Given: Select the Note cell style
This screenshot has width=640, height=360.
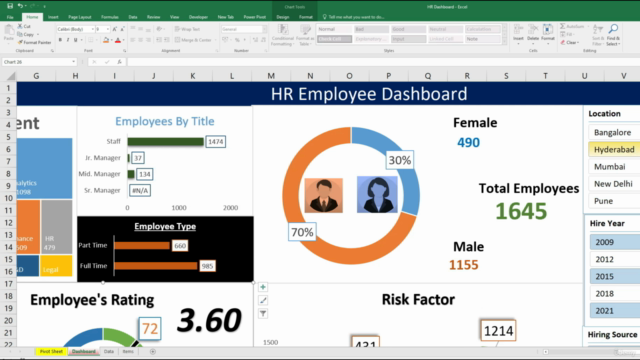Looking at the screenshot, I should pos(482,39).
